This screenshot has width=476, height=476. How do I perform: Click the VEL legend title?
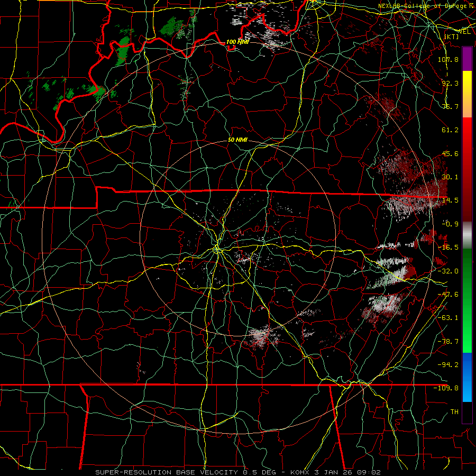(465, 32)
